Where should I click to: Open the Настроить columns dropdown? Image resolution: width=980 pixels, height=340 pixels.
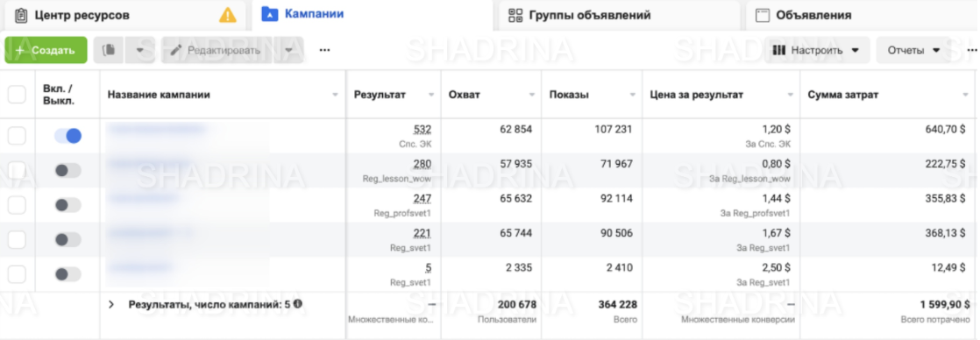(816, 50)
